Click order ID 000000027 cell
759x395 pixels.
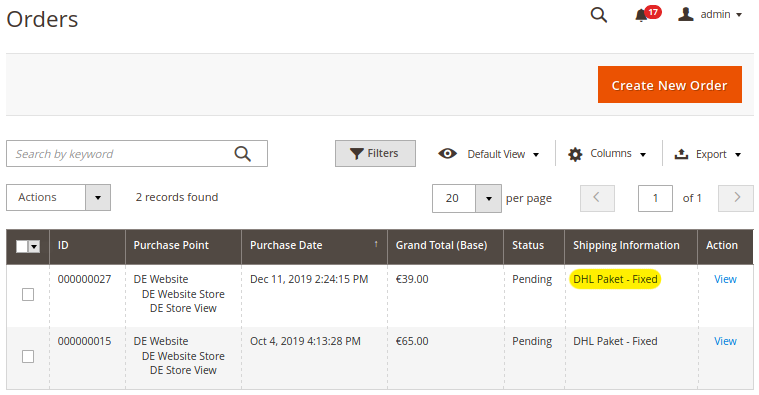point(84,279)
